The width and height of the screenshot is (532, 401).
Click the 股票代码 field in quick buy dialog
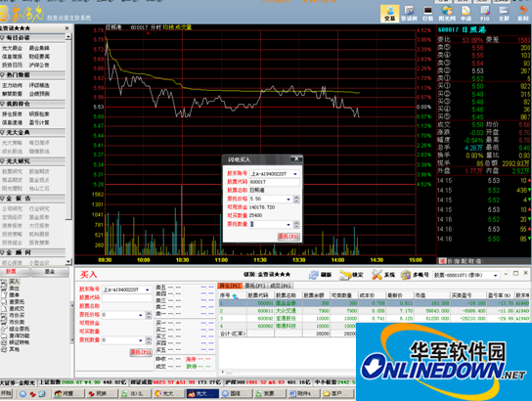point(275,182)
